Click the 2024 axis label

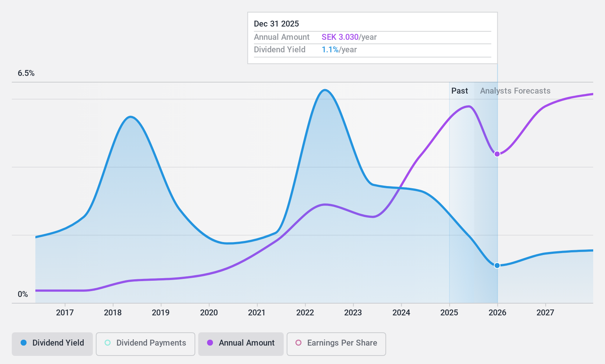click(401, 313)
